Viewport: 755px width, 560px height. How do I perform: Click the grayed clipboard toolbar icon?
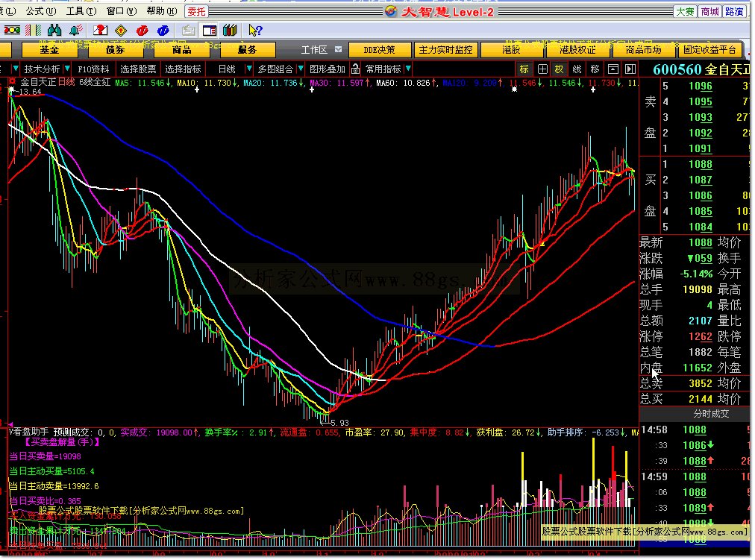point(188,31)
